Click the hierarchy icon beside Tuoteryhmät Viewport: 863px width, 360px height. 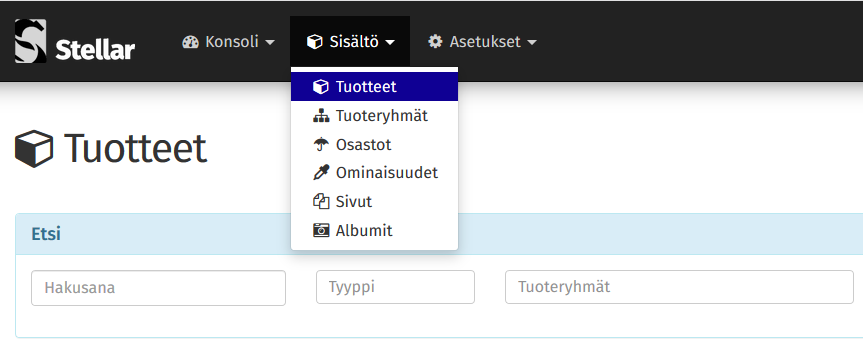pos(321,116)
